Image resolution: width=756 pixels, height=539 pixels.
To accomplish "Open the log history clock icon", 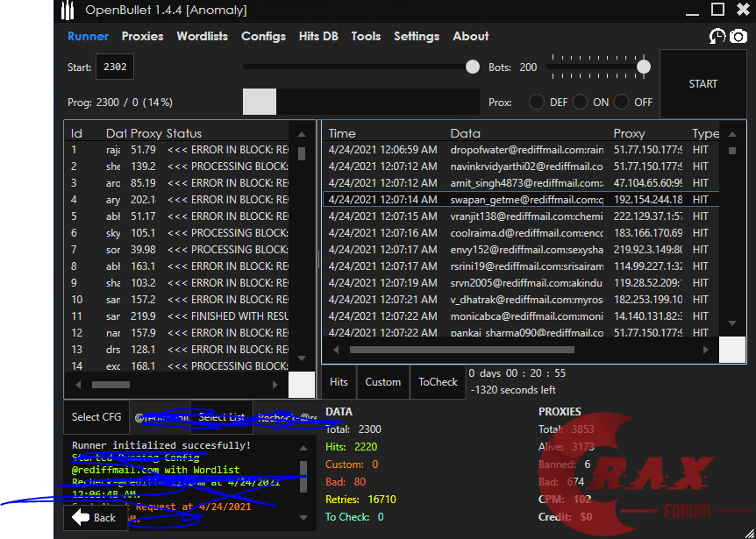I will click(x=717, y=37).
